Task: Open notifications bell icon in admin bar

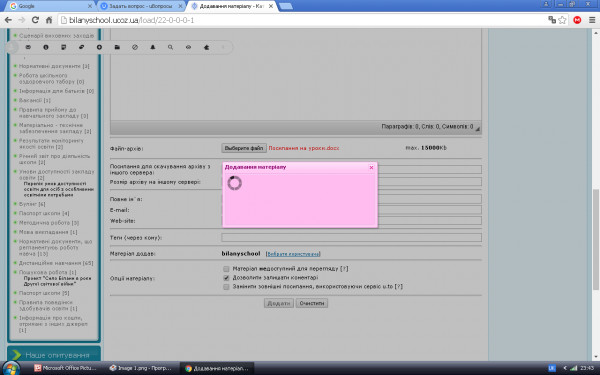Action: (x=153, y=47)
